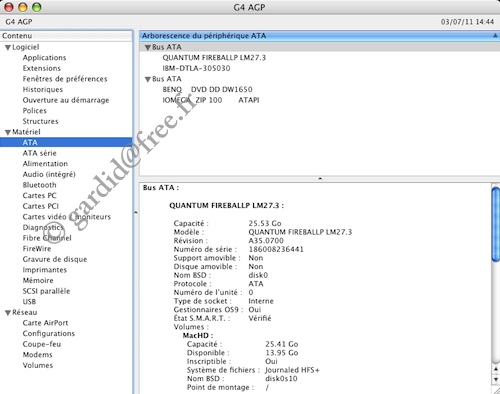Select Configurations under Réseau
500x394 pixels.
(49, 334)
